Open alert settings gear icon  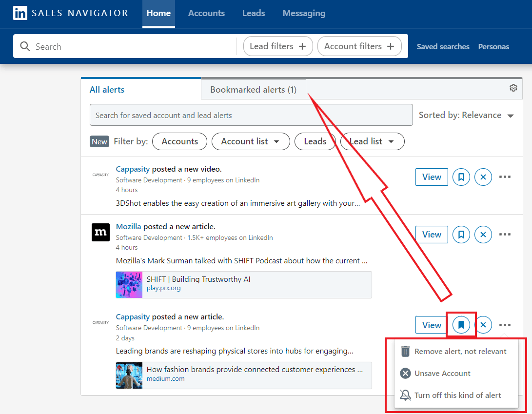coord(513,88)
